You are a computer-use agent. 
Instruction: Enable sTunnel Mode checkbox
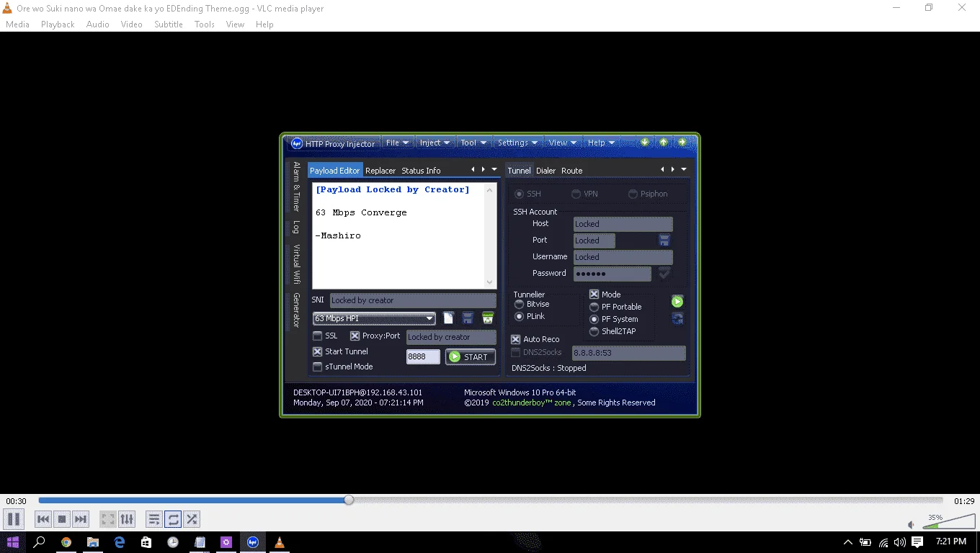tap(317, 367)
